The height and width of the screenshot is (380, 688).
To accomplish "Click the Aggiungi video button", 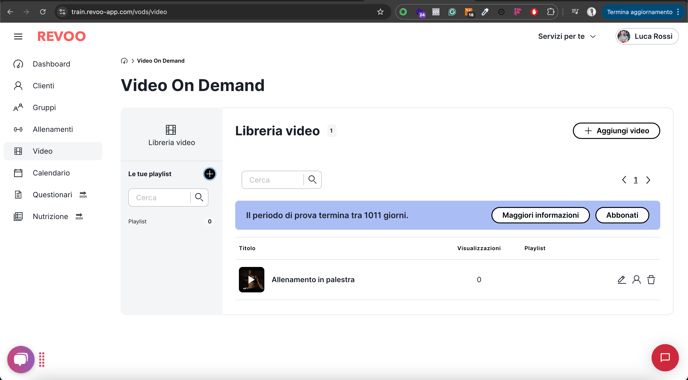I will 616,131.
